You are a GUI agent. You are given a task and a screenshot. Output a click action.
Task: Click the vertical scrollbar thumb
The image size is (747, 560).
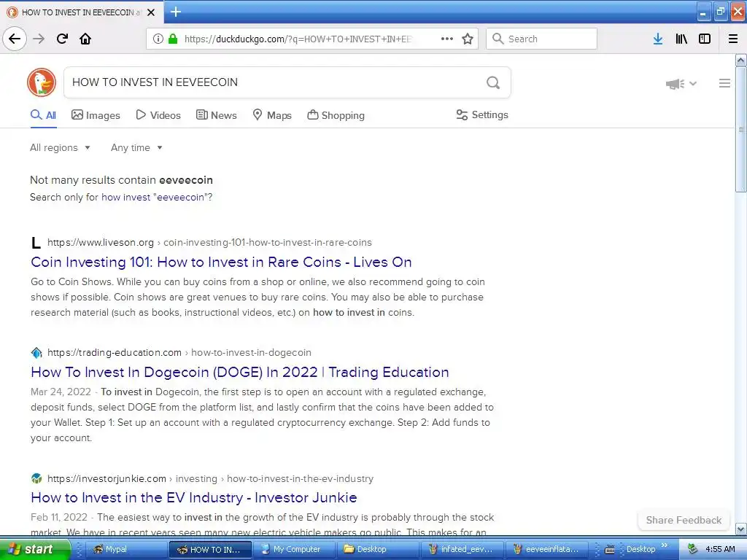pyautogui.click(x=741, y=129)
